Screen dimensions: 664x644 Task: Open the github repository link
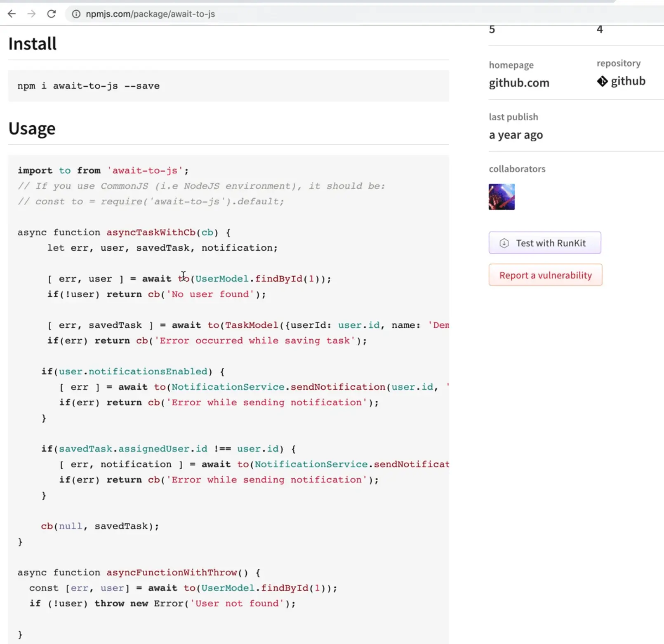[628, 81]
